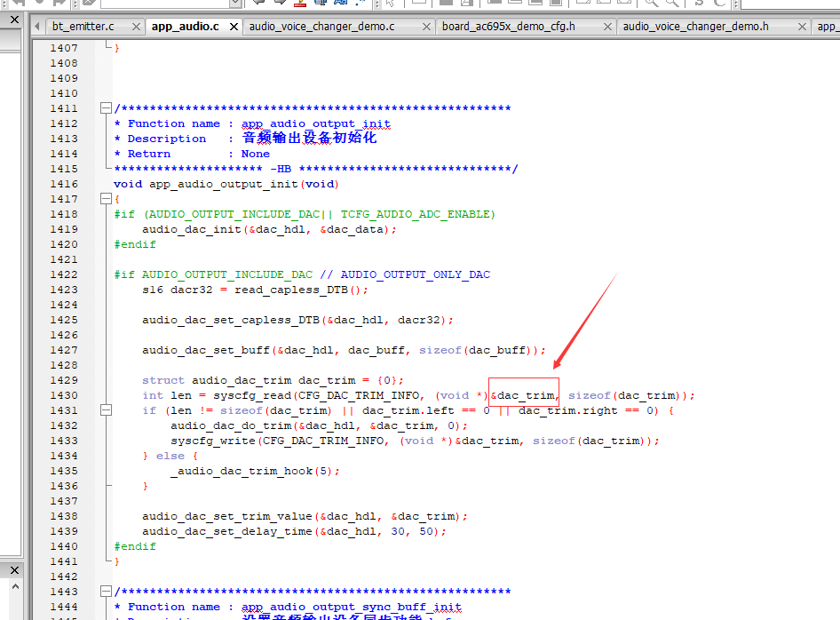
Task: Close the board_ac695x_demo_cfg.h tab
Action: 607,27
